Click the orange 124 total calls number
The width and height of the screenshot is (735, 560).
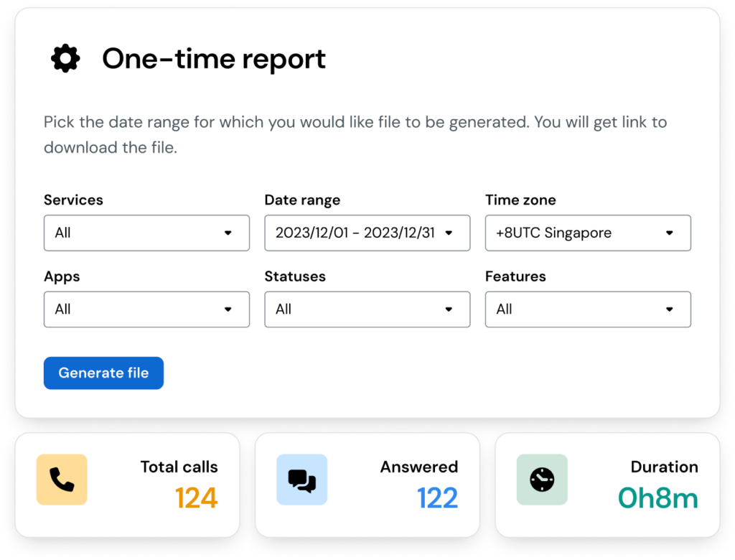[x=196, y=498]
